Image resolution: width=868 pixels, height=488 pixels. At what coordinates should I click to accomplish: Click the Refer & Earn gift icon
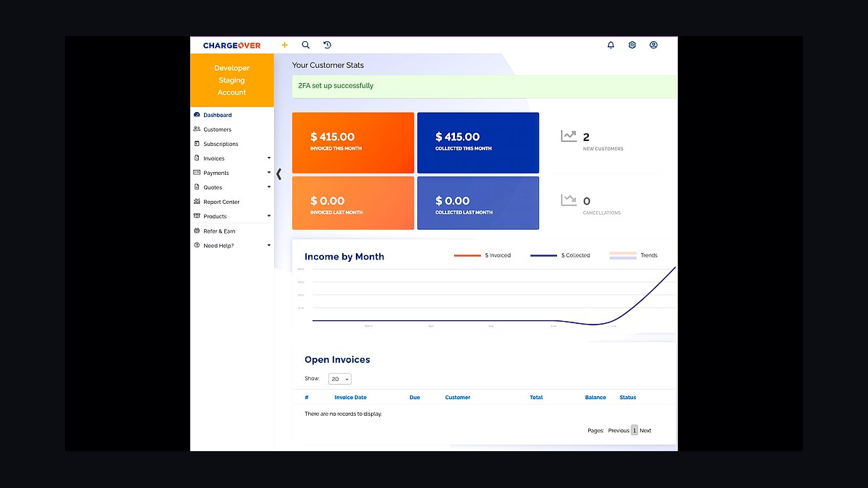[197, 231]
